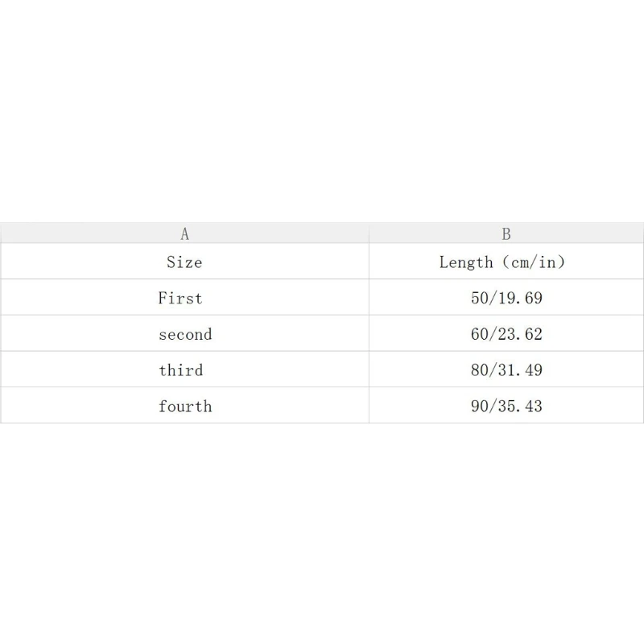
Task: Select the cell containing second
Action: (185, 334)
